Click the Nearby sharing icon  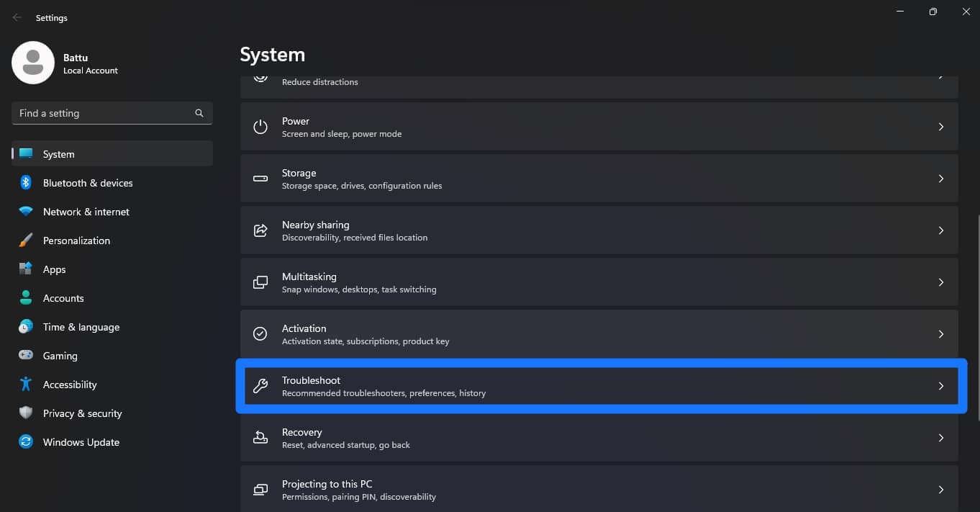click(260, 230)
